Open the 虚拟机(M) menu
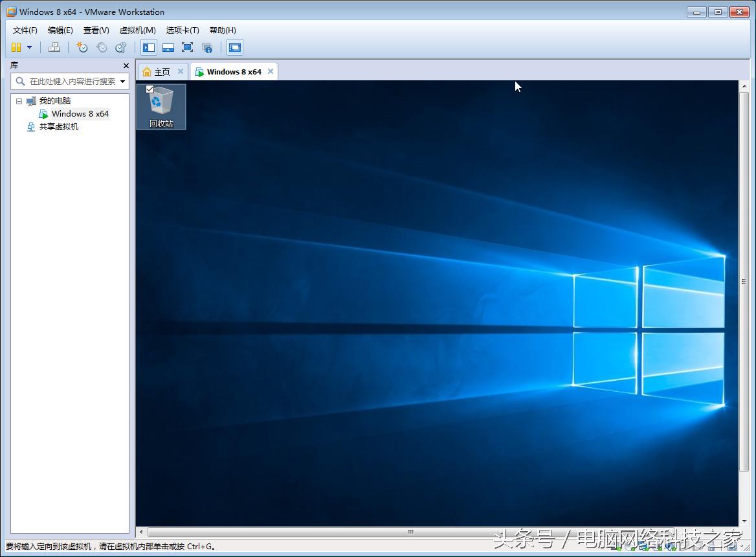The height and width of the screenshot is (557, 756). [137, 30]
